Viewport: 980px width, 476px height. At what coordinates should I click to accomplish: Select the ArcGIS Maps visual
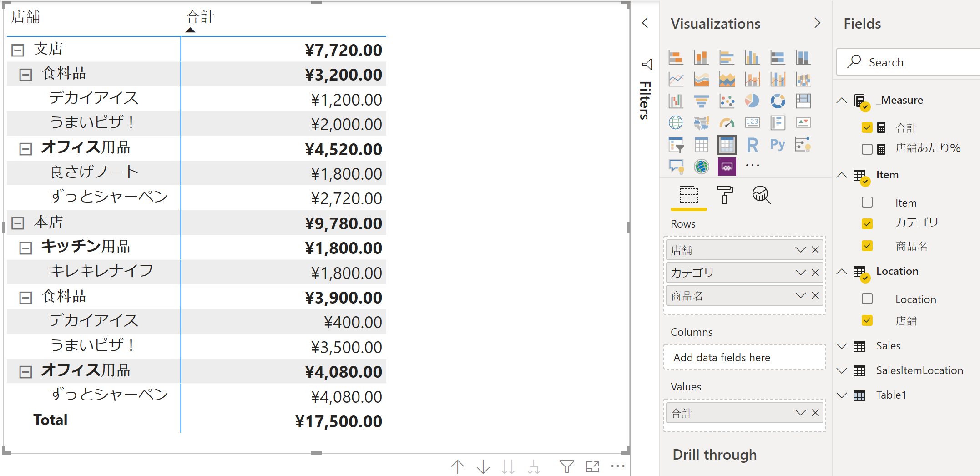point(701,167)
